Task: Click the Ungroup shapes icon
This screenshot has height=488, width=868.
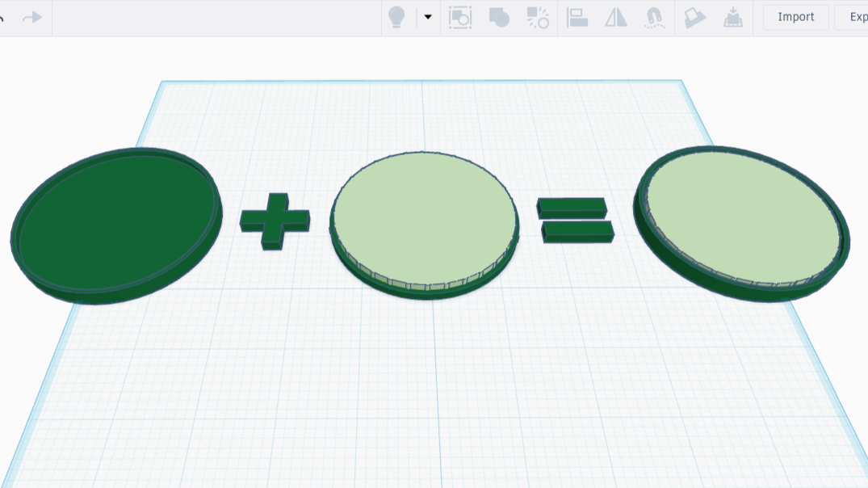Action: [x=538, y=17]
